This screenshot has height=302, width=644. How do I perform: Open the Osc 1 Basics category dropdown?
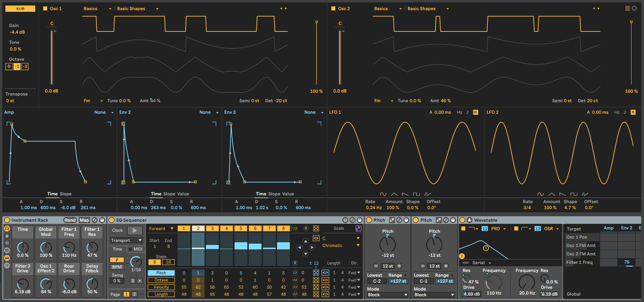coord(97,8)
